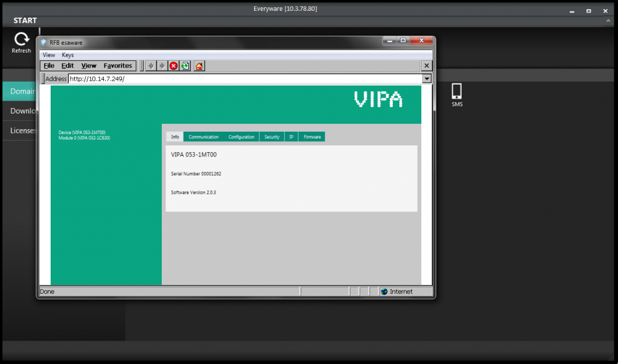The image size is (618, 364).
Task: Open the Keys menu in RFB window
Action: [68, 55]
